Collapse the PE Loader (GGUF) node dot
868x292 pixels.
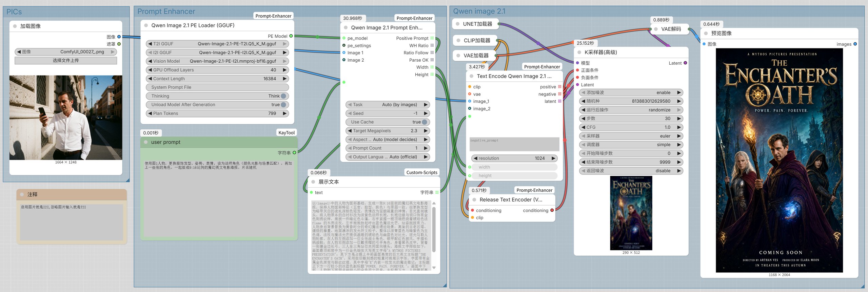(x=146, y=25)
